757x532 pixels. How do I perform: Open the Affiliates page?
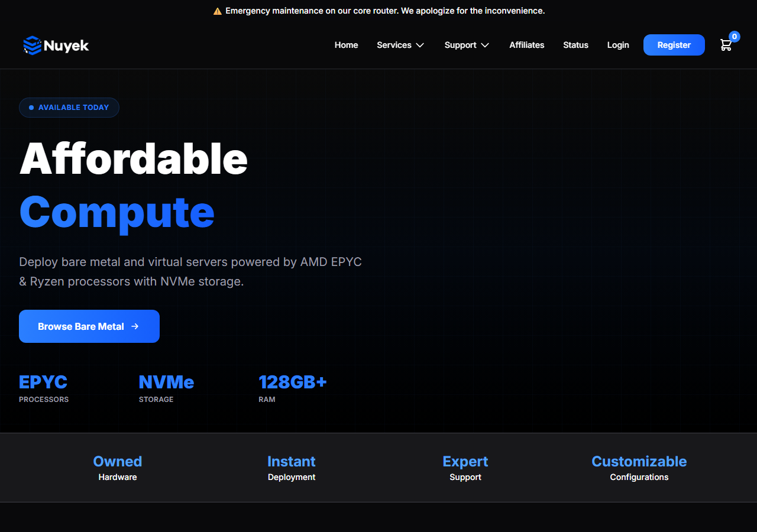[527, 45]
